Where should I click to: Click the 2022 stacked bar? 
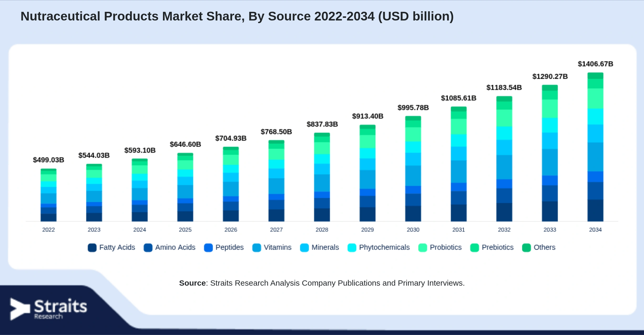[x=48, y=195]
